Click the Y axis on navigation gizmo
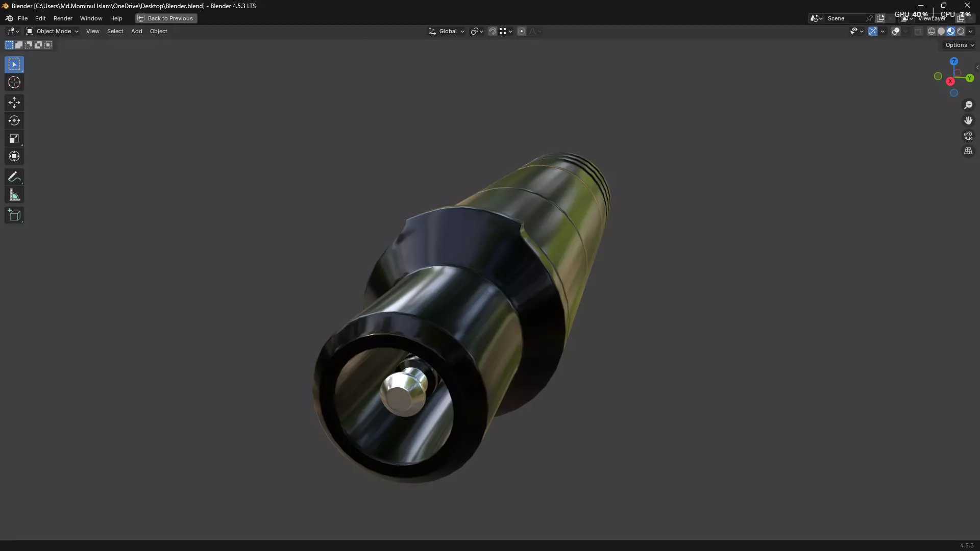Screen dimensions: 980x551 click(969, 78)
